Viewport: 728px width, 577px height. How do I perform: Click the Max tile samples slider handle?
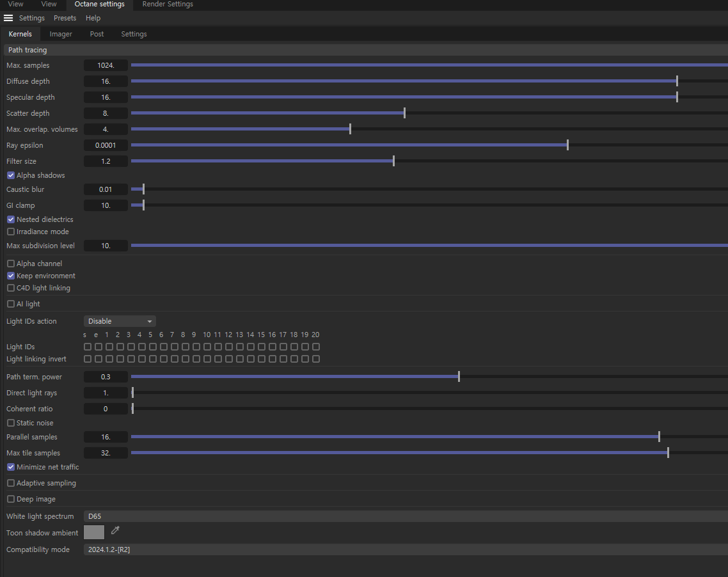(668, 453)
